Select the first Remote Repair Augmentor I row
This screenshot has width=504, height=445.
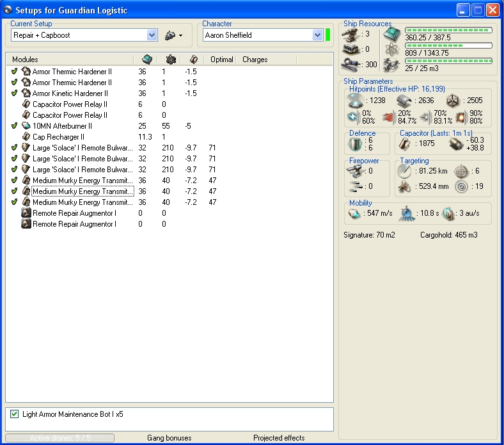[169, 213]
